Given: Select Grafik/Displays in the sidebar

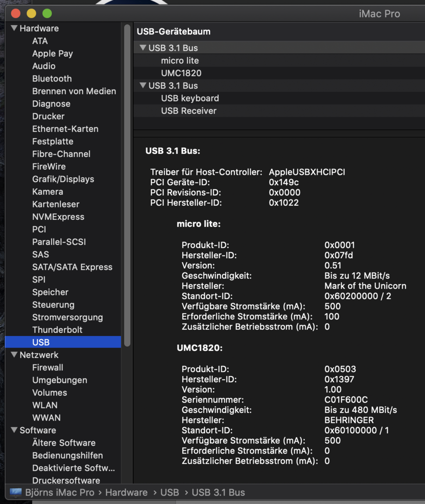Looking at the screenshot, I should pyautogui.click(x=63, y=179).
